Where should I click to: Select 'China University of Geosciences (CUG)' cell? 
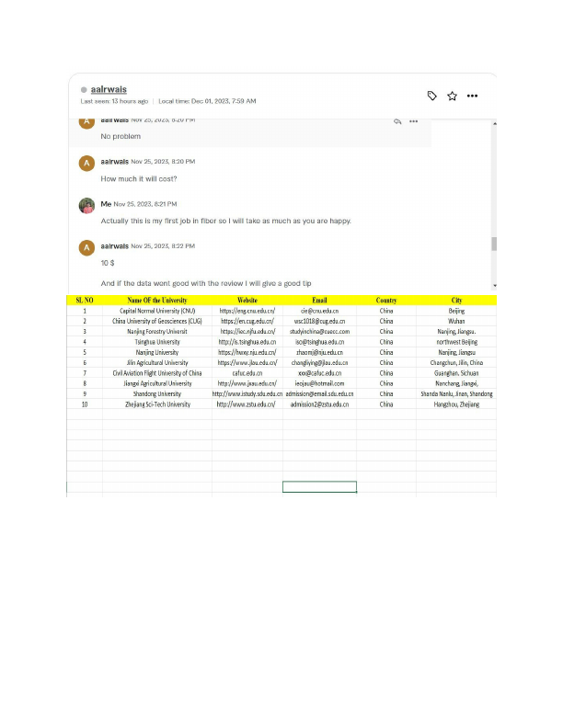[x=157, y=321]
